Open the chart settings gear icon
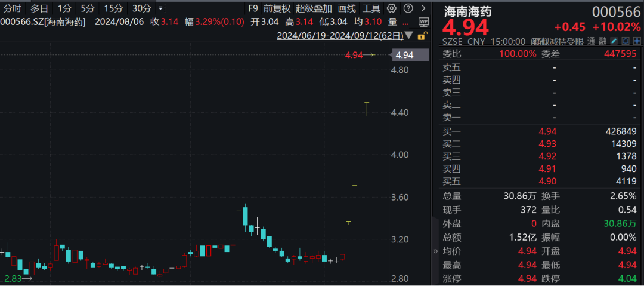This screenshot has width=644, height=286. coord(392,8)
